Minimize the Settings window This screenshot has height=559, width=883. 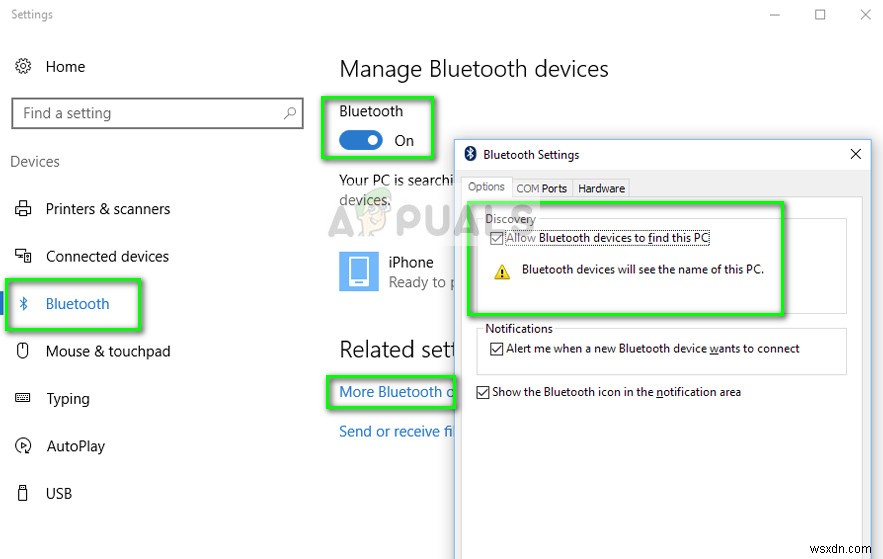[775, 15]
